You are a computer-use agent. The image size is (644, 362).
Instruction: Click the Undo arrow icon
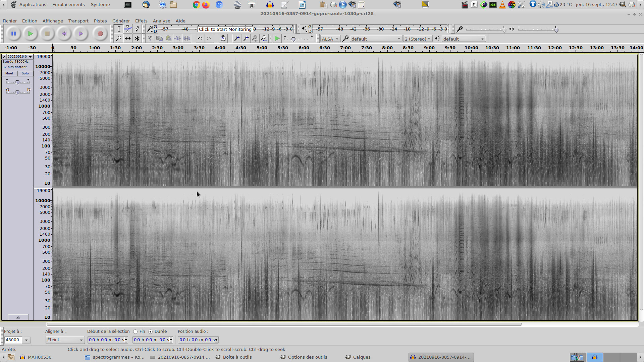click(200, 39)
